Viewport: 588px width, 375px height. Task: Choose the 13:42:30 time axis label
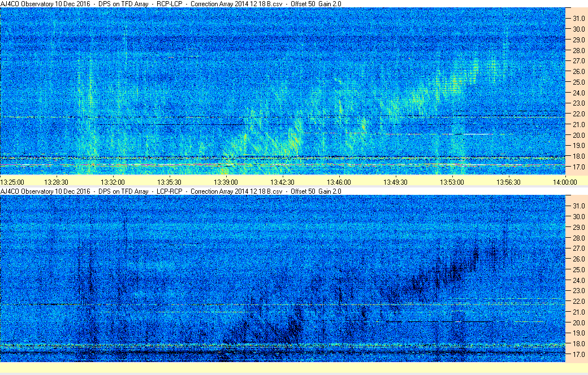[x=282, y=182]
